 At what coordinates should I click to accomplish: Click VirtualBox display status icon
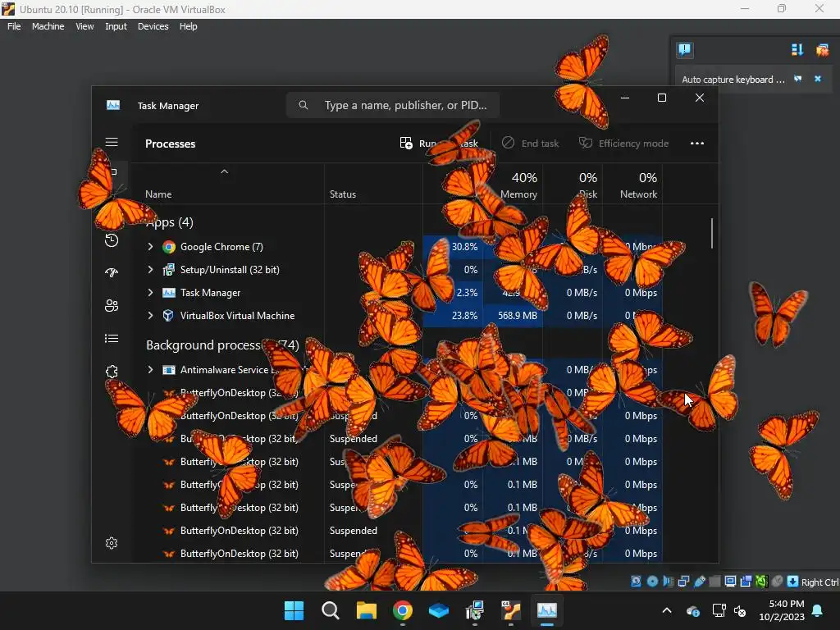point(730,582)
